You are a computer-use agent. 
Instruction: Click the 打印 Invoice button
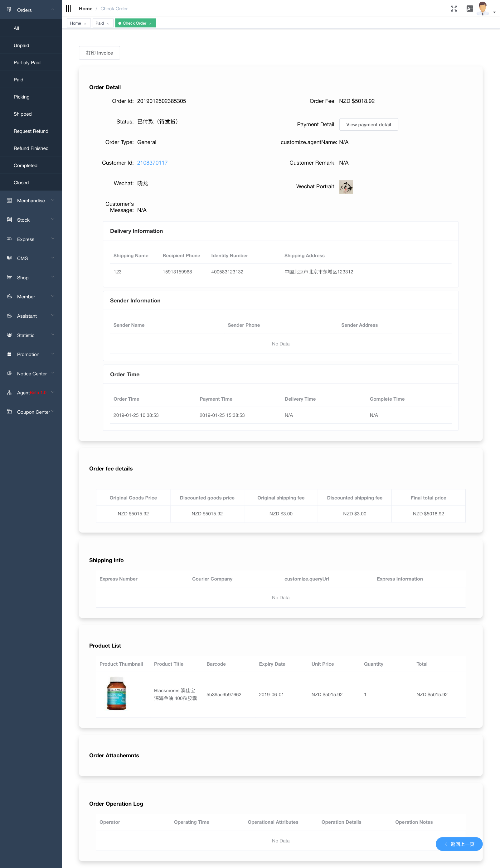99,52
